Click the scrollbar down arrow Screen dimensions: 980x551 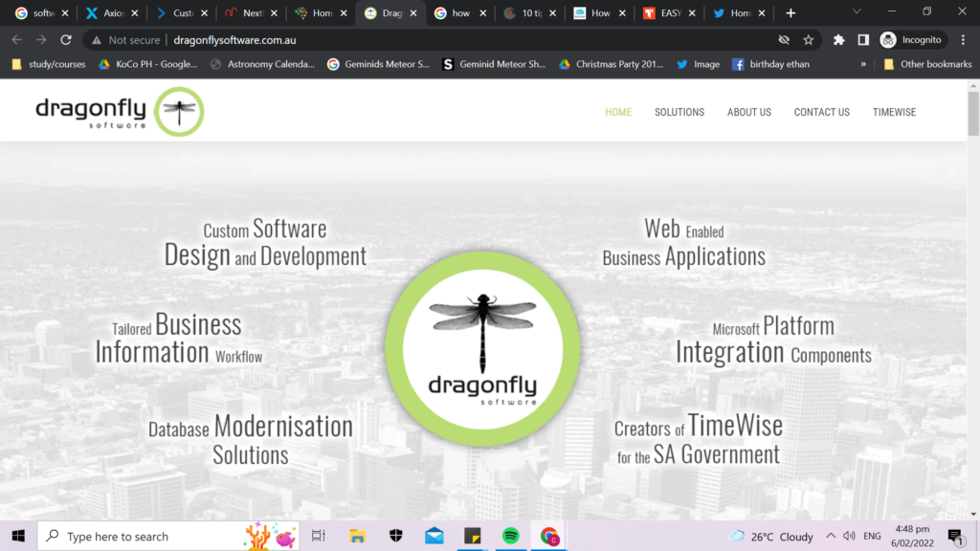coord(973,514)
